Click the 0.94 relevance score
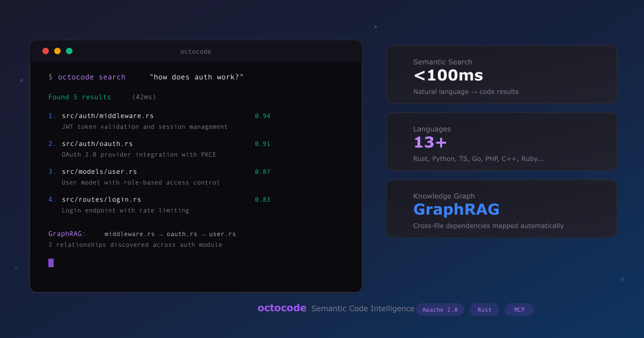 point(262,115)
